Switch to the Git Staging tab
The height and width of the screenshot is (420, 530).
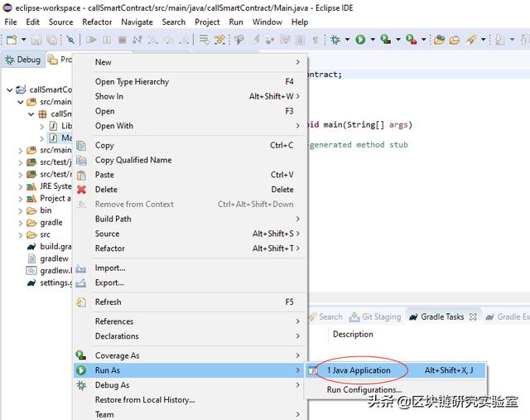375,316
